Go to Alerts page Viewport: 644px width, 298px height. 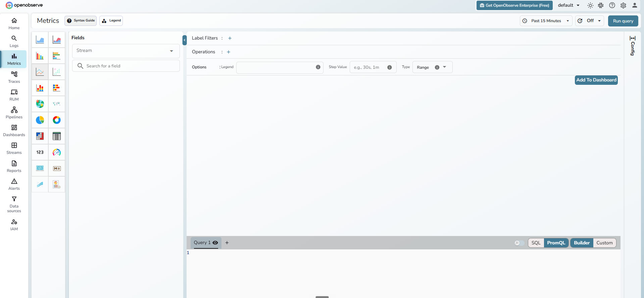tap(14, 184)
